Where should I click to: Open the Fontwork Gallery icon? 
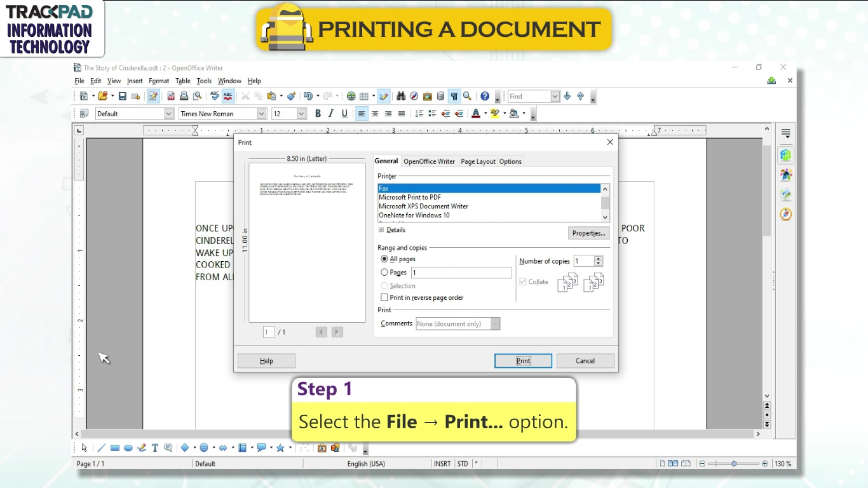(322, 448)
